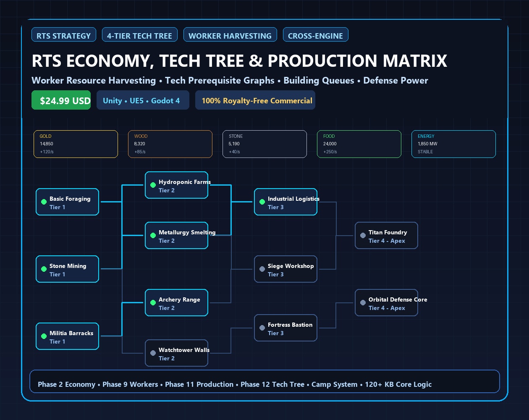Image resolution: width=529 pixels, height=420 pixels.
Task: Click the gold rate +120/s
Action: (47, 152)
